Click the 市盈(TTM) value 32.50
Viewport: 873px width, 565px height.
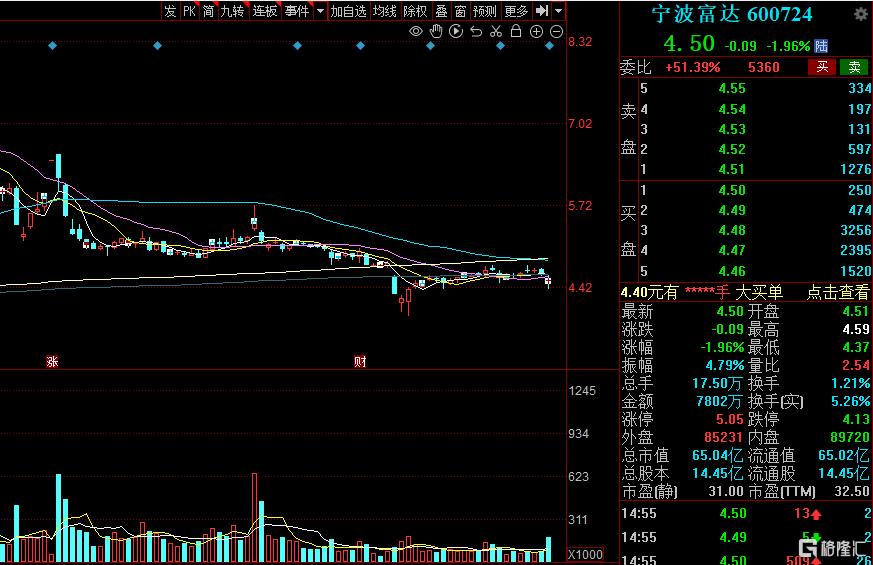[854, 492]
